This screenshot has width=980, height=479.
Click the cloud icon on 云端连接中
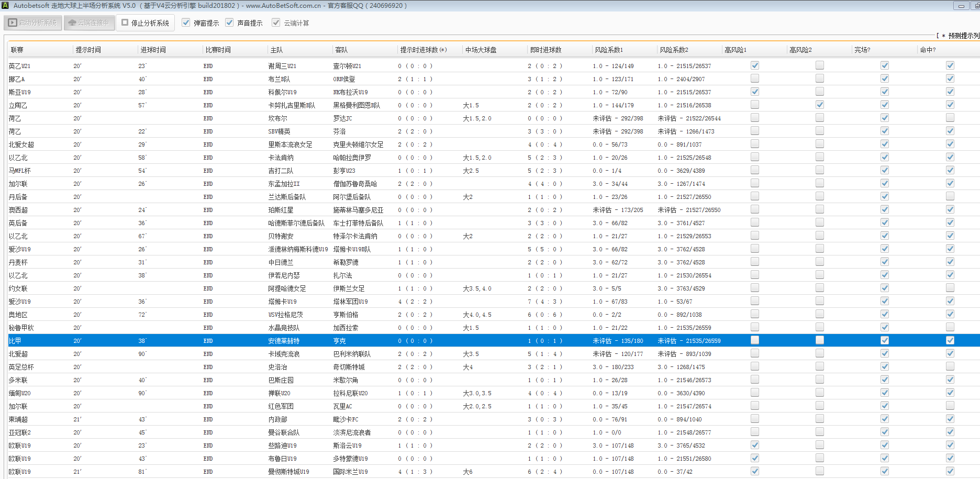[x=72, y=23]
